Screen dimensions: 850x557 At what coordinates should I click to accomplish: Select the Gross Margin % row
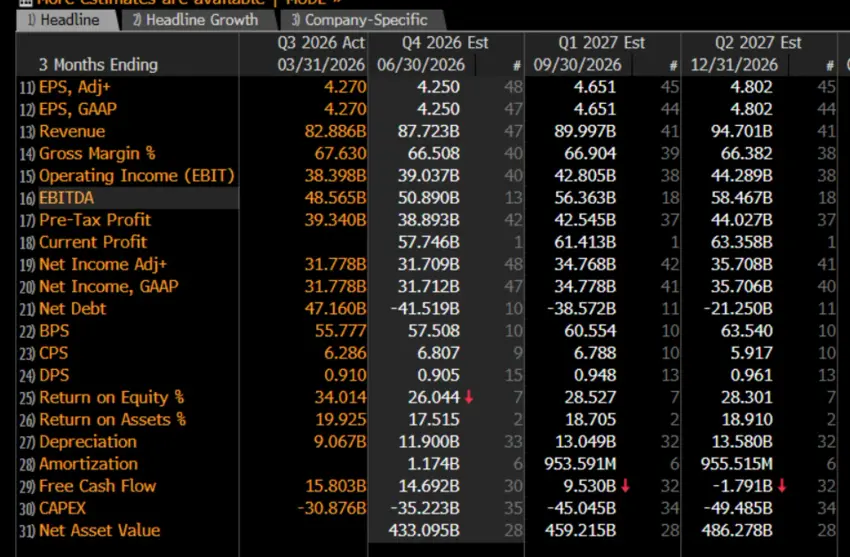tap(97, 153)
